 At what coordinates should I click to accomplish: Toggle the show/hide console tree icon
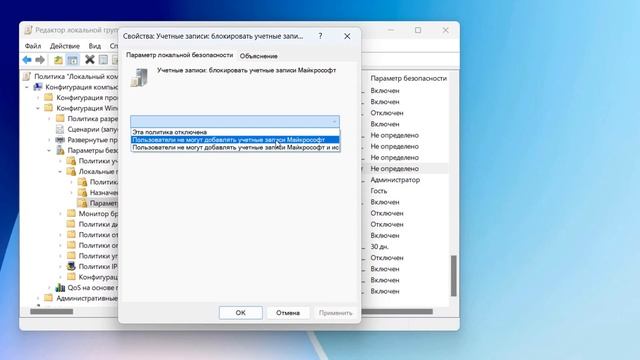click(73, 60)
